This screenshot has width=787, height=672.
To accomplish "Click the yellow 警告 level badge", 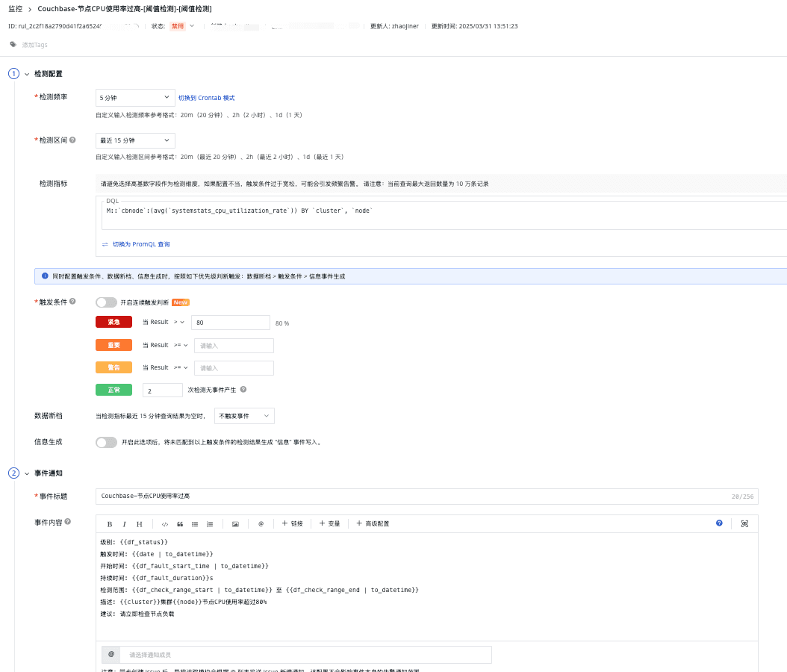I will point(114,367).
